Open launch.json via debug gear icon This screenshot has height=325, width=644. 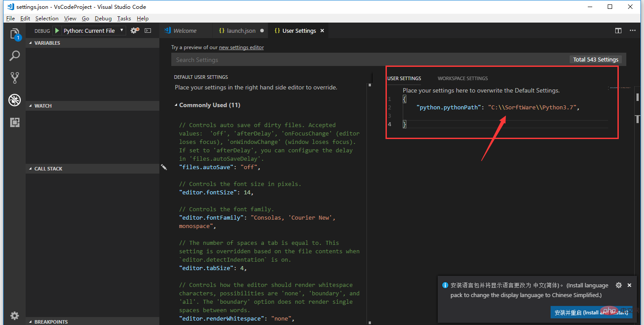click(x=135, y=31)
